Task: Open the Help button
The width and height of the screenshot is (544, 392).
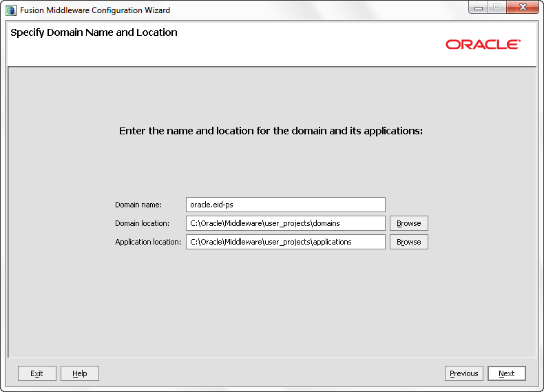Action: click(80, 373)
